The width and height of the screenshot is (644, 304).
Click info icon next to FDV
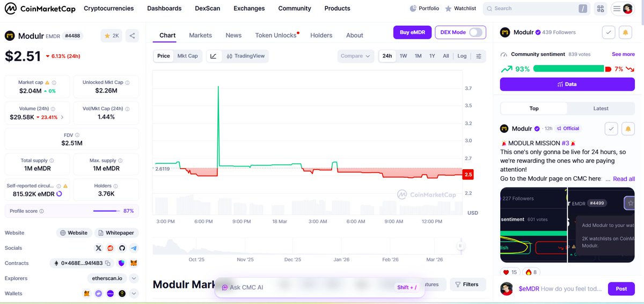(77, 135)
